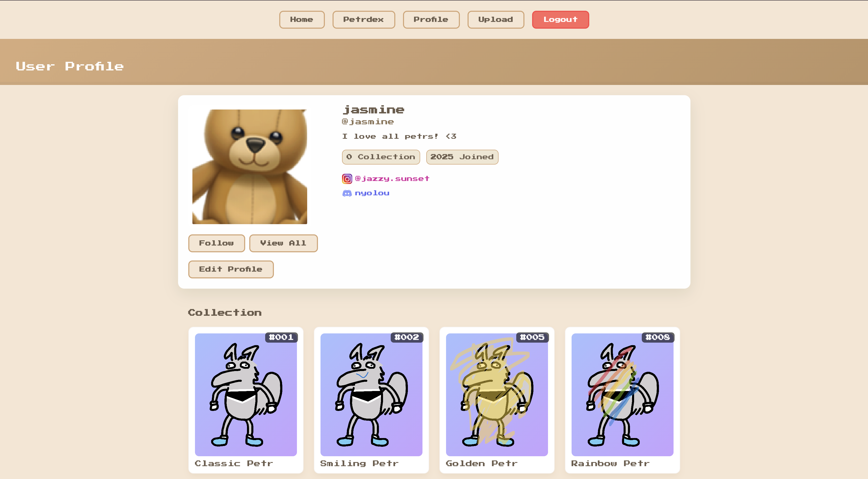This screenshot has height=479, width=868.
Task: Navigate to the Petrdex page
Action: [363, 19]
